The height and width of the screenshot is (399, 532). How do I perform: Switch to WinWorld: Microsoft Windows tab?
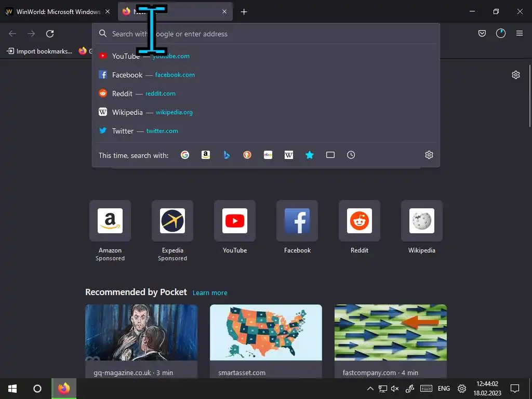tap(57, 11)
